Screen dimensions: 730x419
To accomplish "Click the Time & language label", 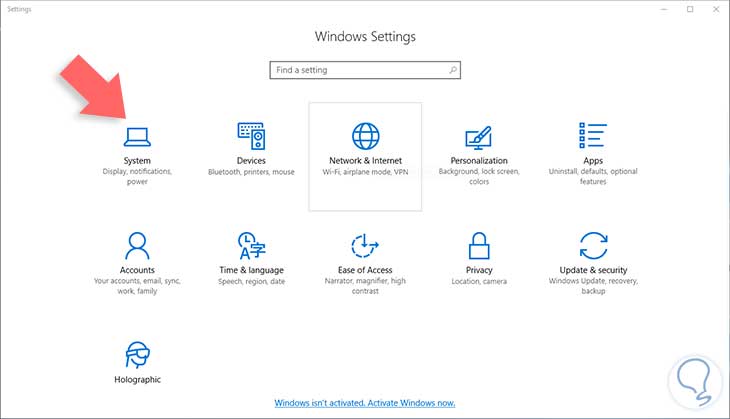I will click(x=251, y=270).
